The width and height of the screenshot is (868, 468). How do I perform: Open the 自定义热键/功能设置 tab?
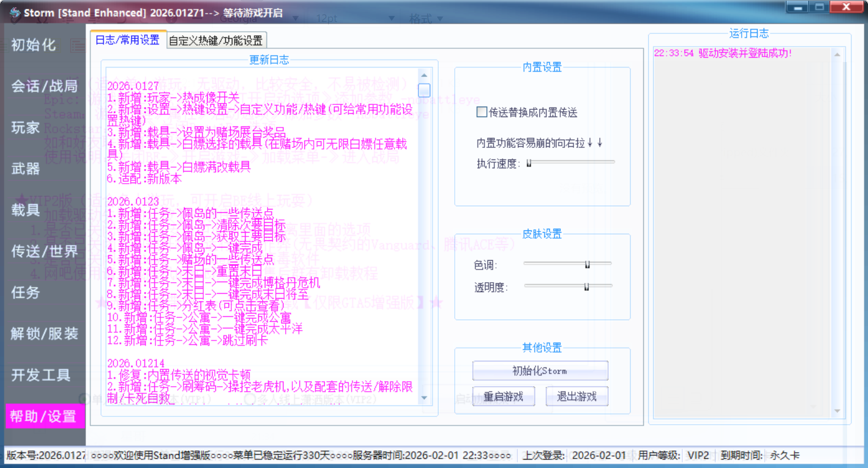pos(216,41)
